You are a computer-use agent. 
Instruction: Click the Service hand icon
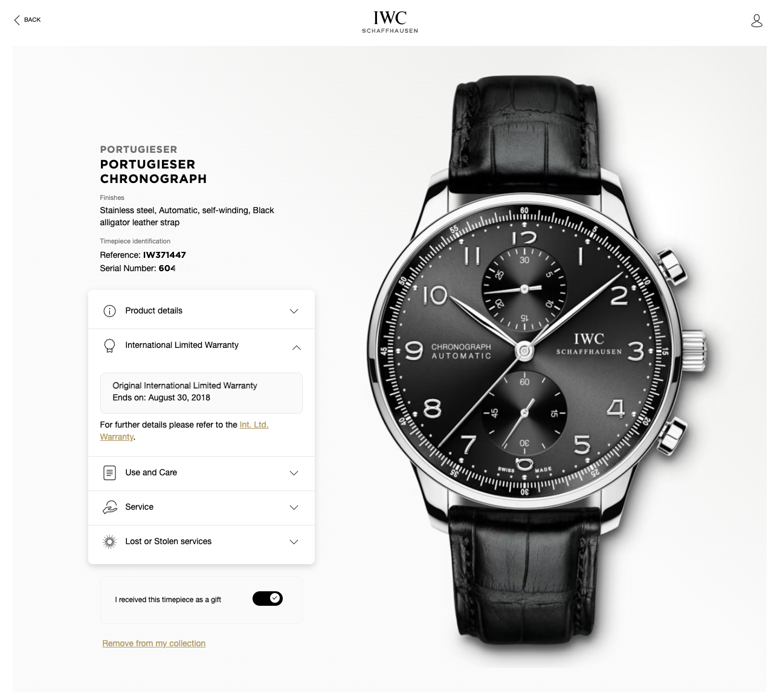click(x=109, y=507)
